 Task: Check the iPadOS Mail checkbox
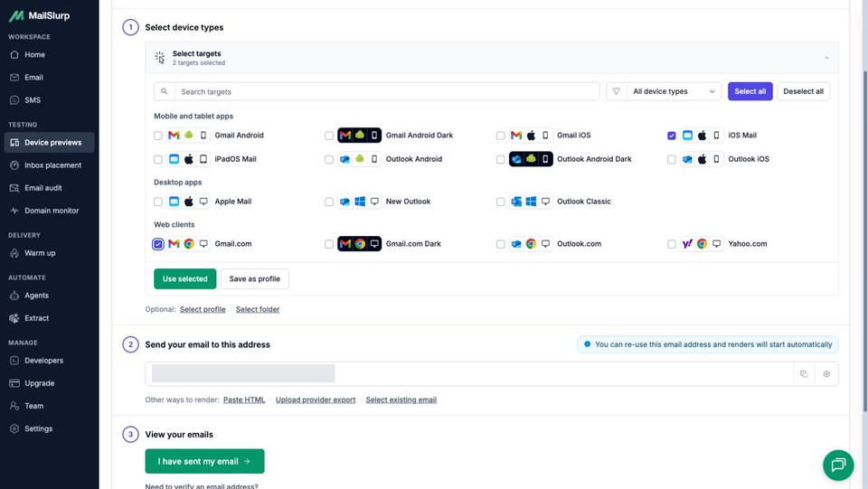[x=158, y=159]
